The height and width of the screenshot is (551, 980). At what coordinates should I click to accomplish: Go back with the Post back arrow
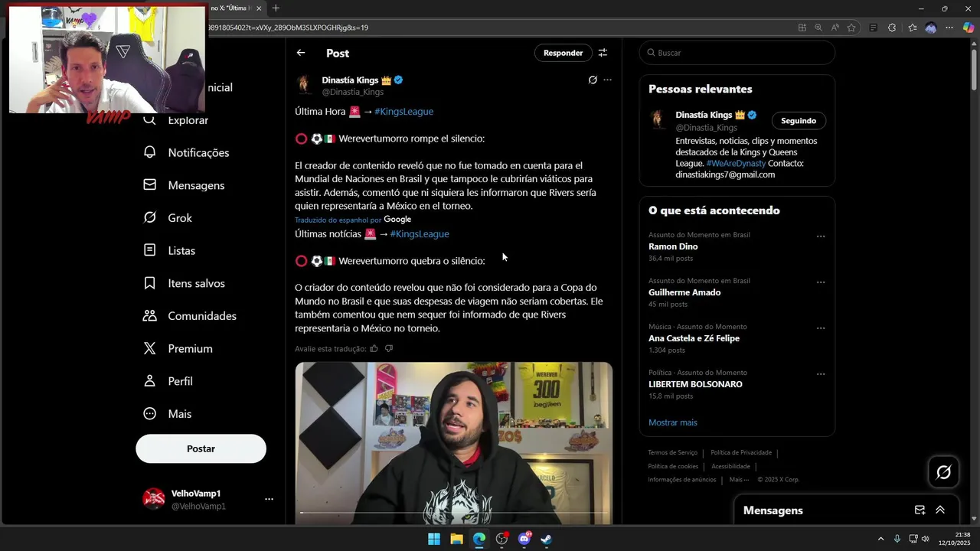(x=301, y=53)
